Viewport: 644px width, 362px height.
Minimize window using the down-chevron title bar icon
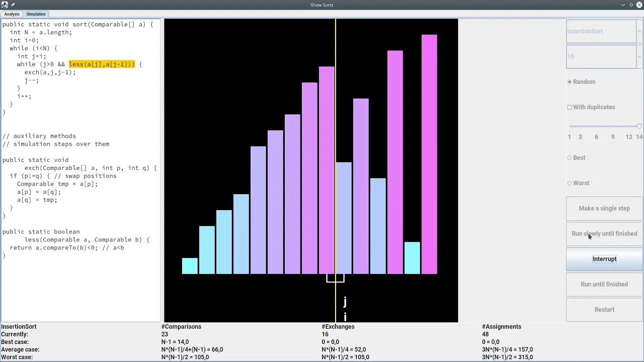point(623,5)
